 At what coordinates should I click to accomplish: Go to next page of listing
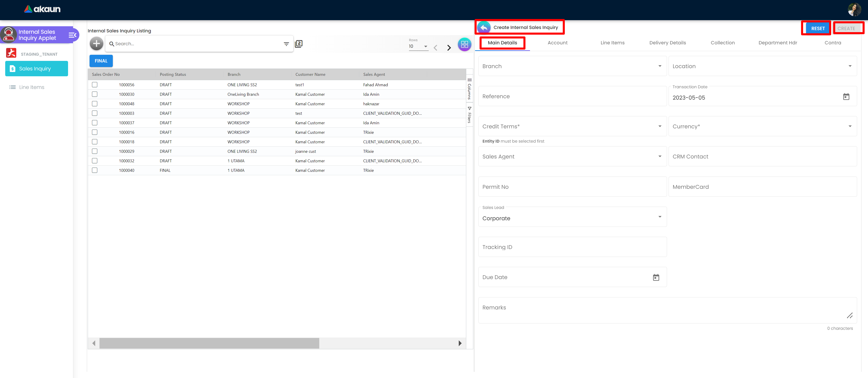(x=449, y=48)
